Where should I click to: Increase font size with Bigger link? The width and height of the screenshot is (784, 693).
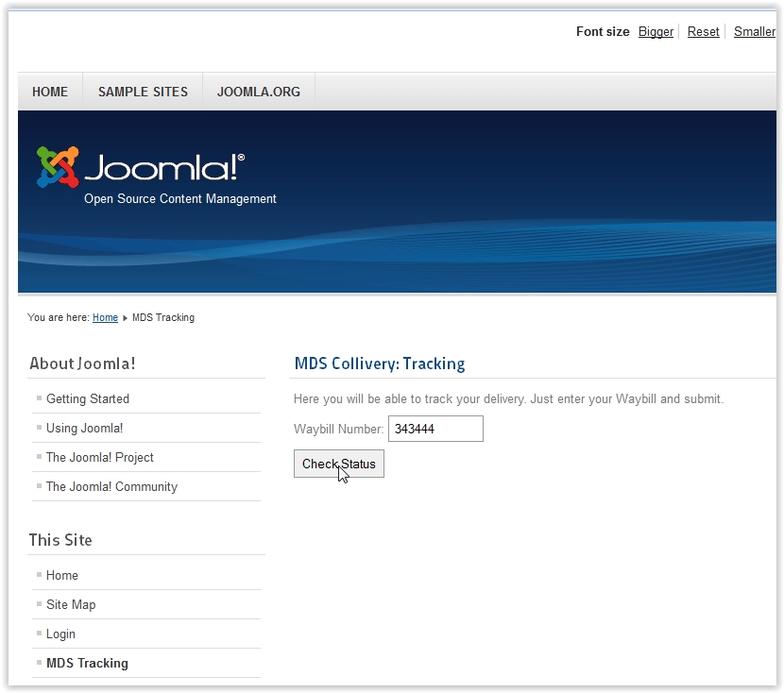pos(656,31)
